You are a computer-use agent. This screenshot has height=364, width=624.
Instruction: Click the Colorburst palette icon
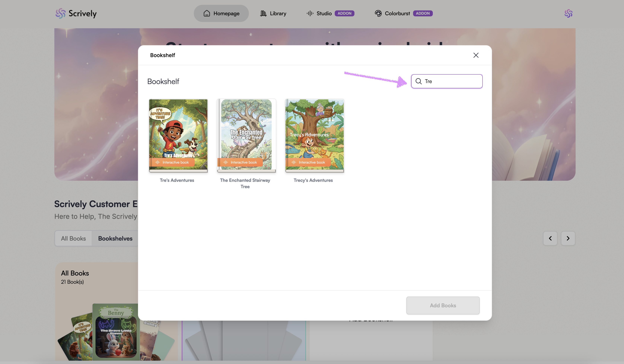pyautogui.click(x=378, y=13)
